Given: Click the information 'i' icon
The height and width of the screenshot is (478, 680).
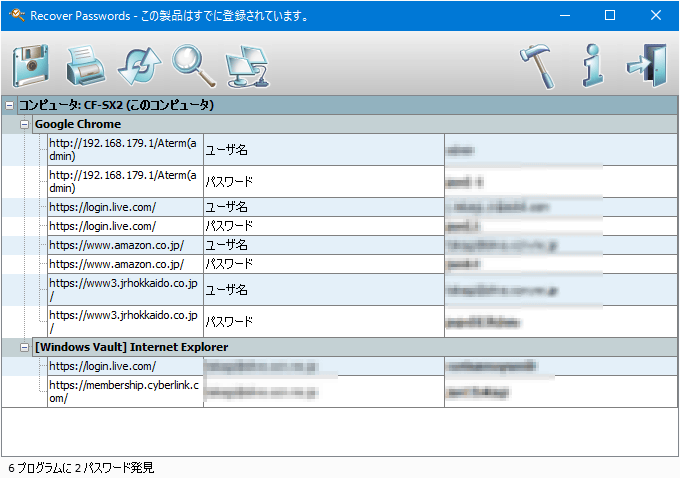Looking at the screenshot, I should [593, 65].
